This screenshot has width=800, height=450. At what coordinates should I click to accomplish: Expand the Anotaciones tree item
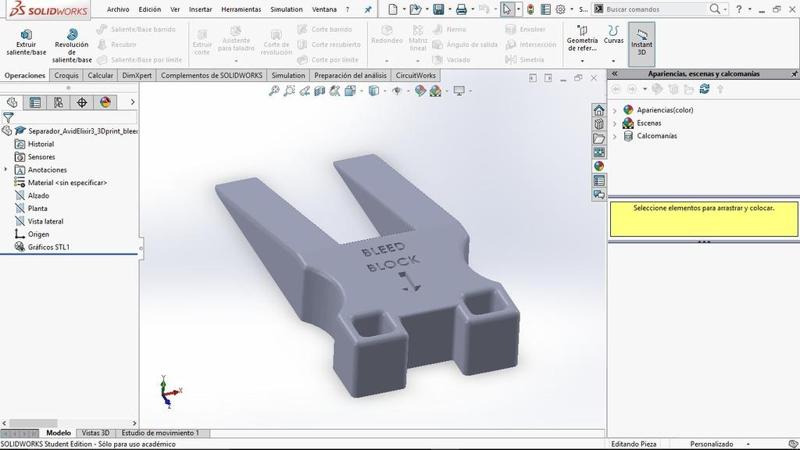pos(6,169)
